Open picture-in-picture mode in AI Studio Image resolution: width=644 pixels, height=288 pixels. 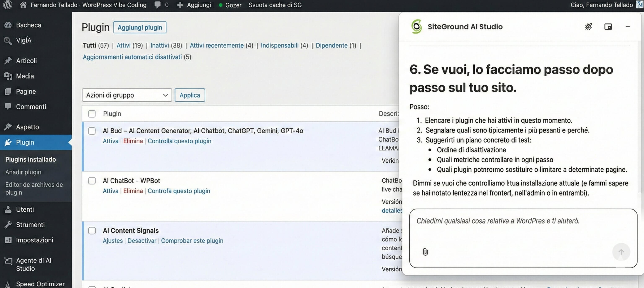(x=609, y=26)
